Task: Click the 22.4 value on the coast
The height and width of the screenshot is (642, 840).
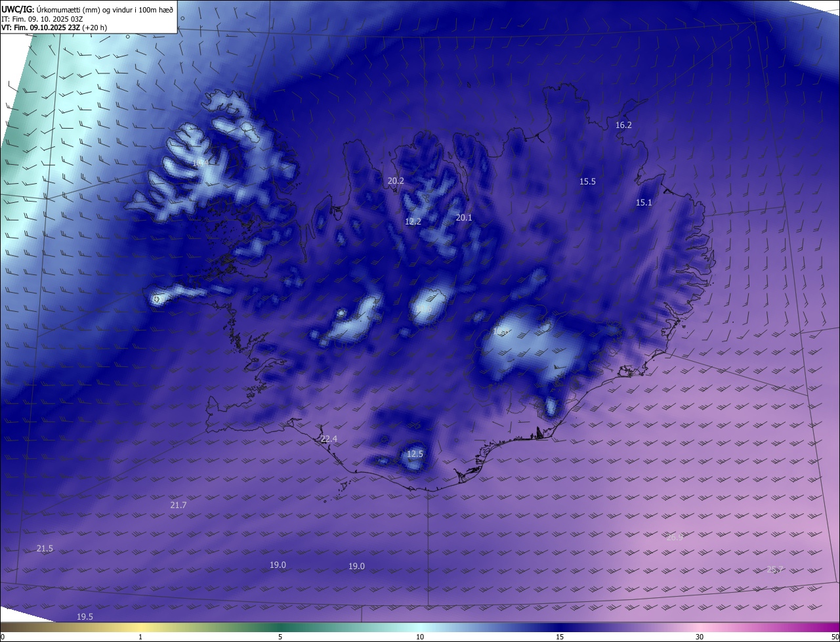Action: pyautogui.click(x=329, y=439)
